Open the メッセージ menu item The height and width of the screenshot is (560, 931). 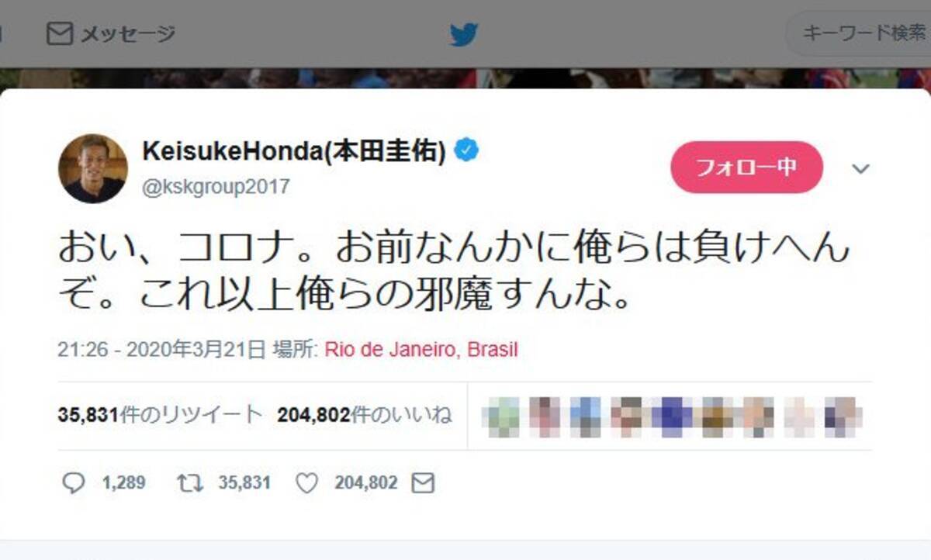point(110,34)
